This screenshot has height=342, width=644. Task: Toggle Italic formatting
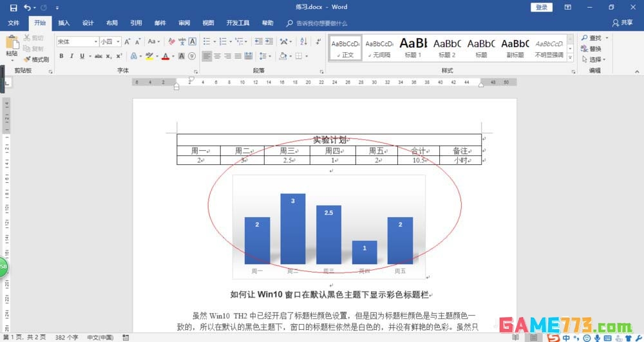click(x=71, y=56)
